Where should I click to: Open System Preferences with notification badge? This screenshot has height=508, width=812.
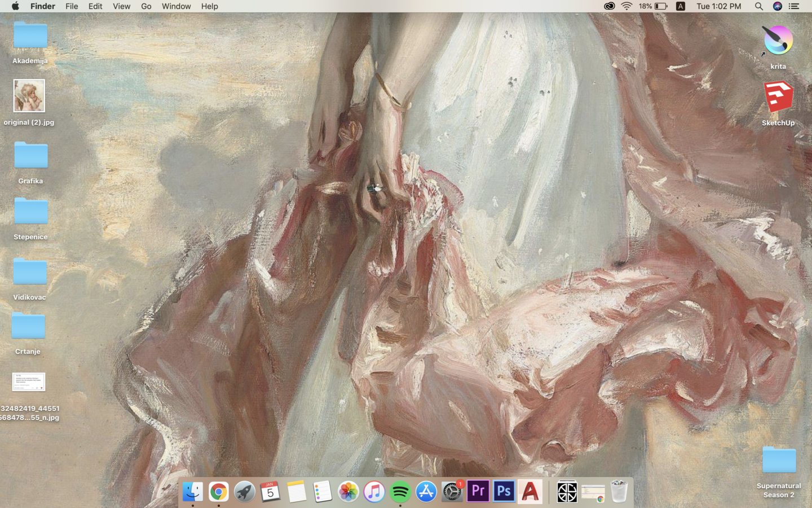pos(452,492)
